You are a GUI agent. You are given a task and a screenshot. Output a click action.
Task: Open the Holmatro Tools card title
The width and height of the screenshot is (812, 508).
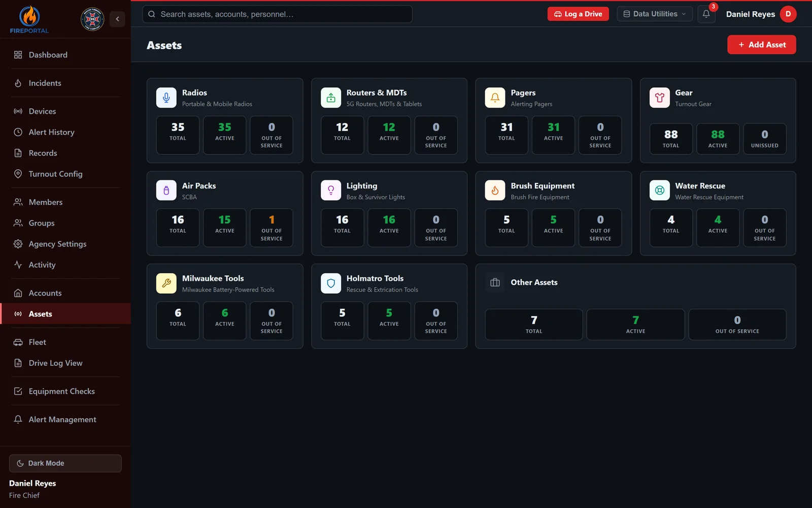coord(375,278)
